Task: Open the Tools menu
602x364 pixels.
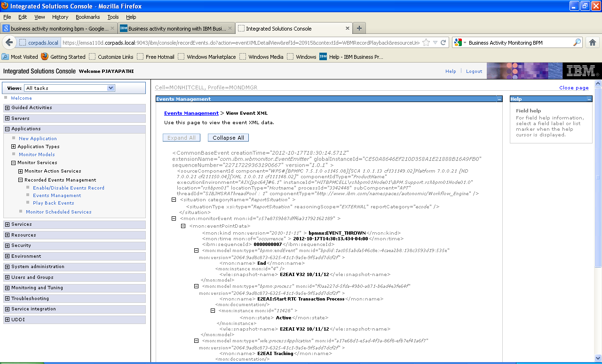Action: pyautogui.click(x=113, y=17)
